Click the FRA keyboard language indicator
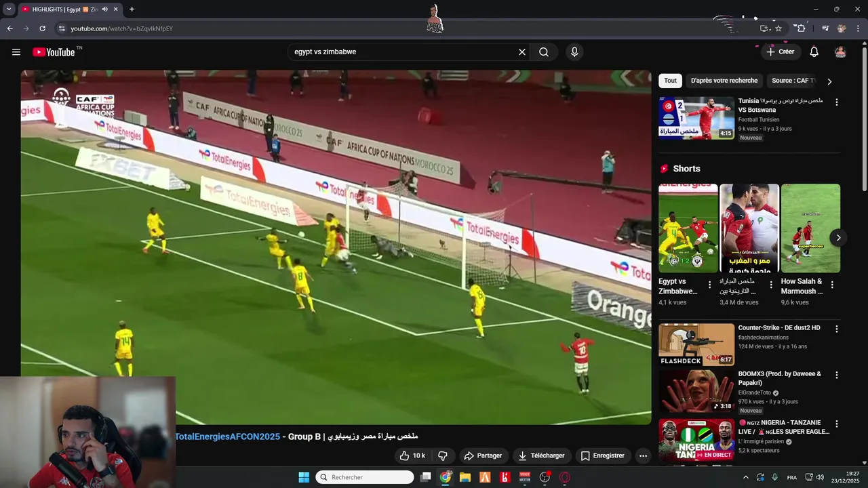The height and width of the screenshot is (488, 868). (x=792, y=477)
